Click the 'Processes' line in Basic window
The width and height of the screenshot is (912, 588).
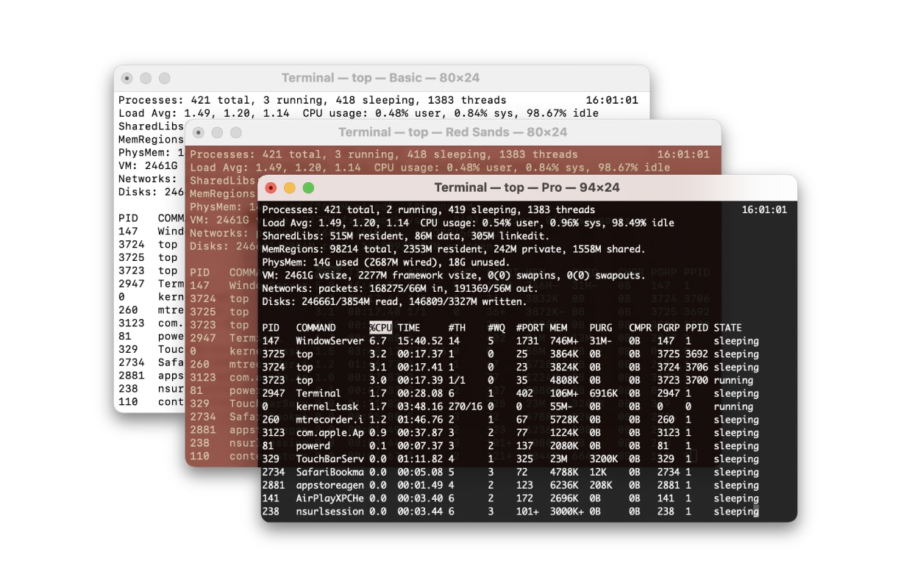tap(313, 100)
